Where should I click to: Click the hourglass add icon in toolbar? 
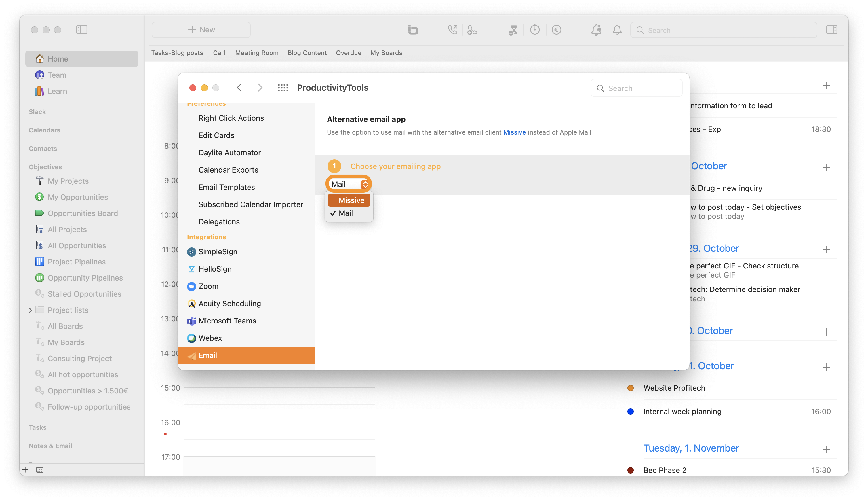coord(513,30)
